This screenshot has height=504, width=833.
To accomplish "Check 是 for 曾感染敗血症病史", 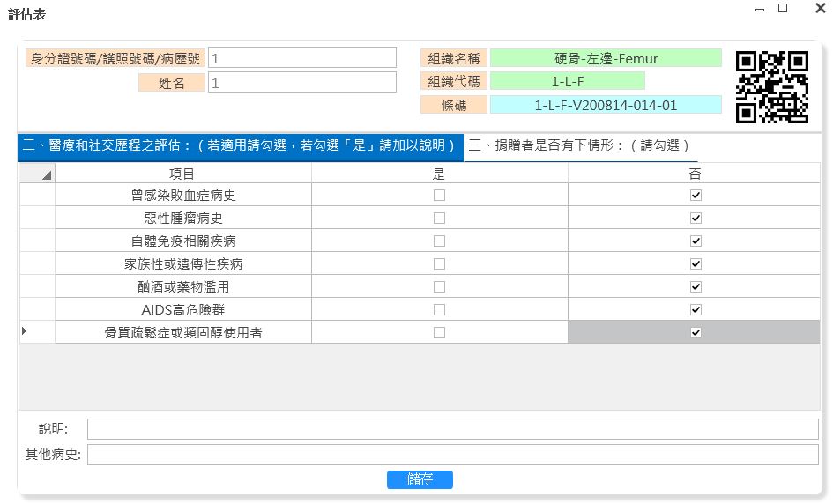I will pos(439,196).
